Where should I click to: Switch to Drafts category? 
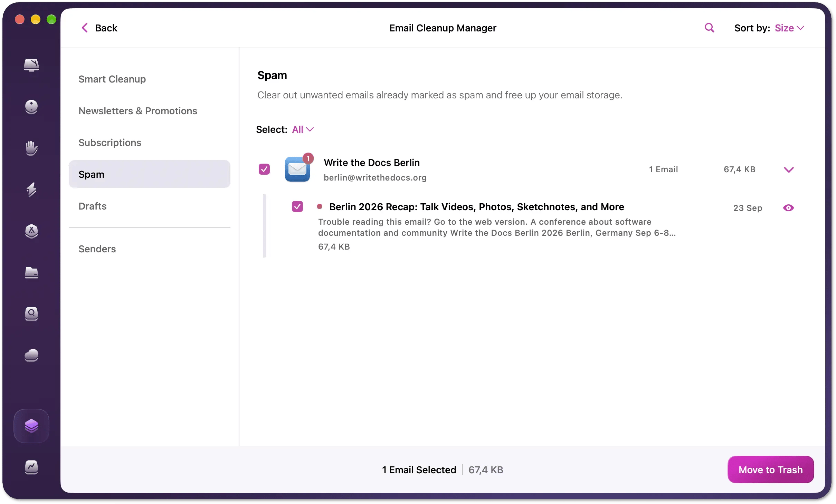tap(150, 206)
